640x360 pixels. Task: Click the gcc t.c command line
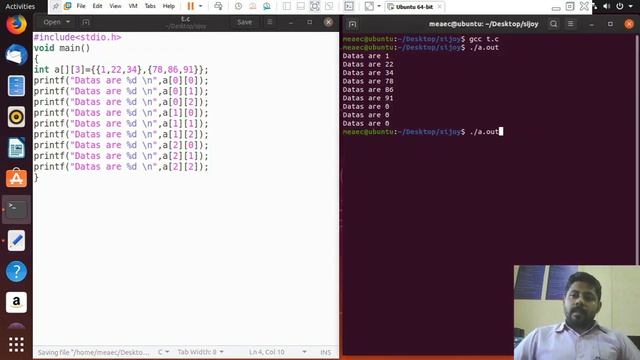420,39
